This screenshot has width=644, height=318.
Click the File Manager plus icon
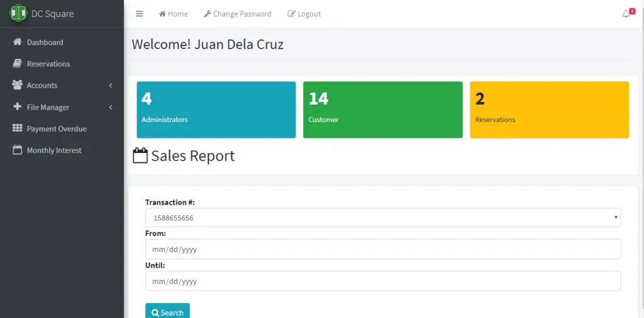[x=18, y=107]
